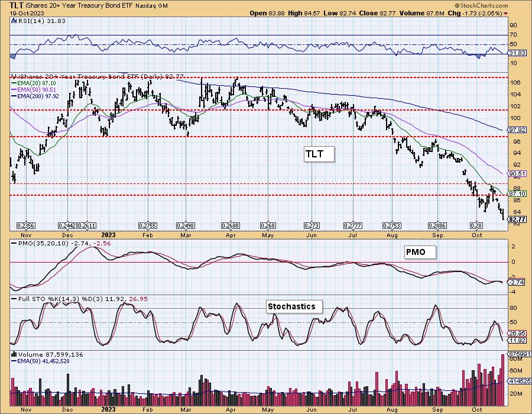Select the EMA(200) 97.92 legend entry
The height and width of the screenshot is (414, 532).
[x=35, y=96]
